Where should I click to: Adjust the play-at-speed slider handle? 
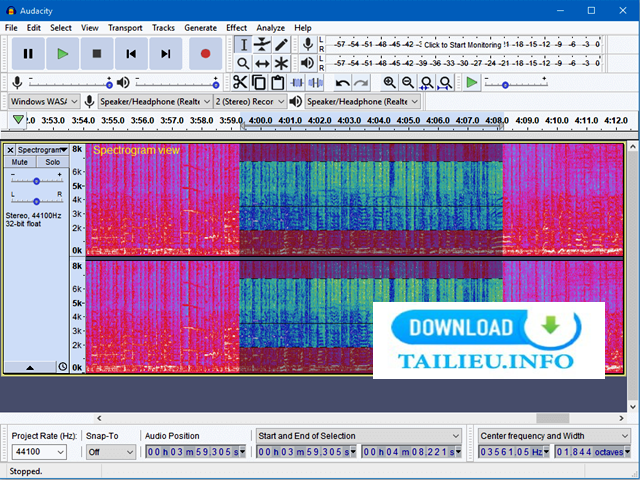pos(505,85)
